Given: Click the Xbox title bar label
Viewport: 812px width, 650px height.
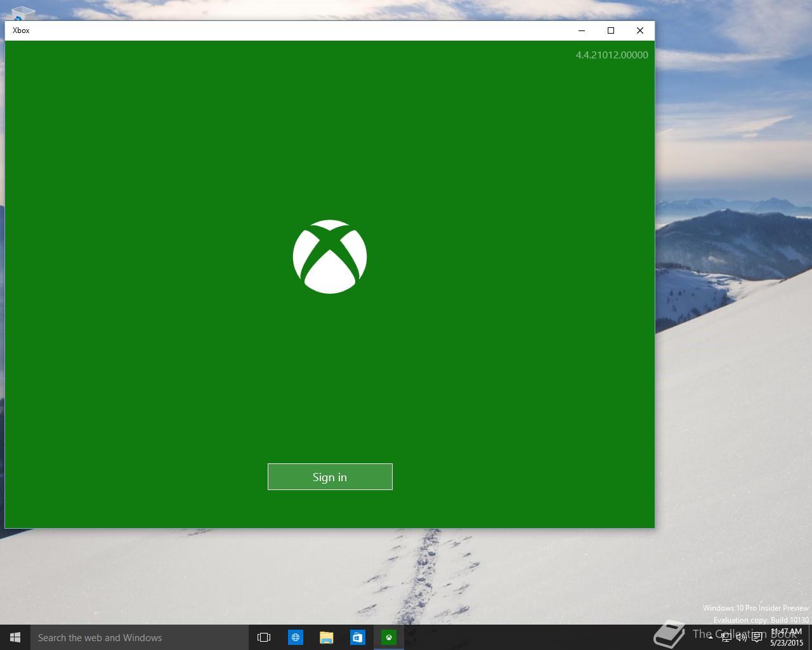Looking at the screenshot, I should click(21, 30).
